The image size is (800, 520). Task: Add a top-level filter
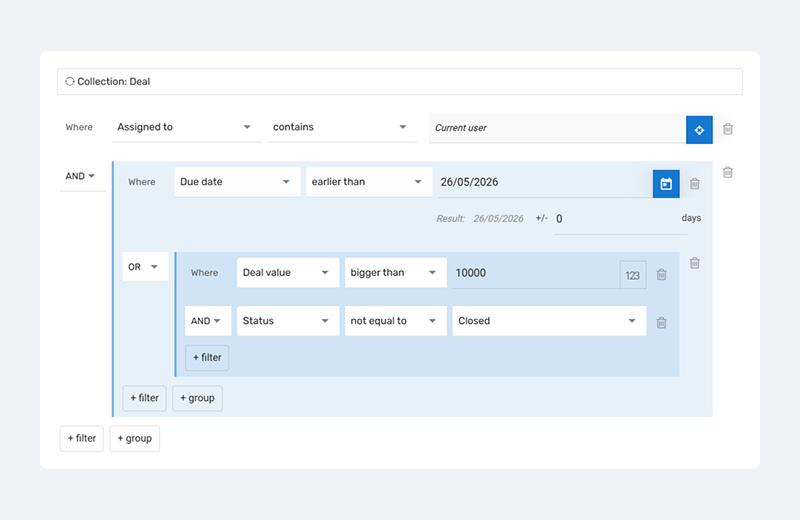(82, 438)
